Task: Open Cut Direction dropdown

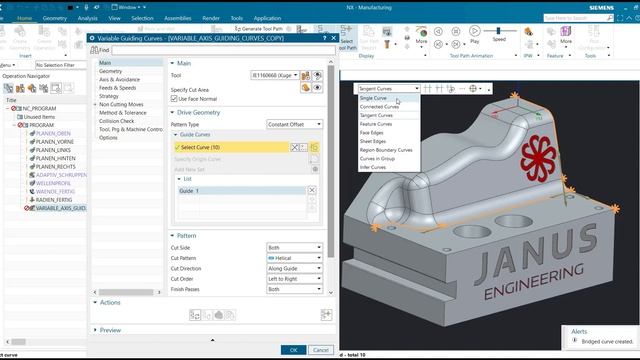Action: (294, 269)
